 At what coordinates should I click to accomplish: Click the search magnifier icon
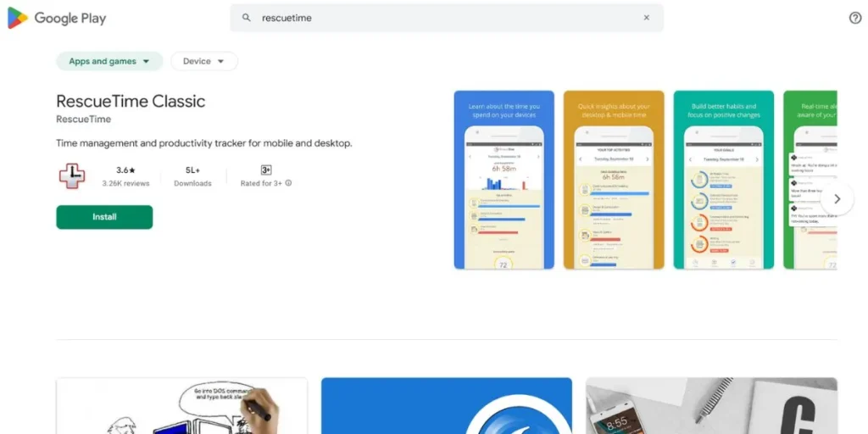pyautogui.click(x=247, y=18)
